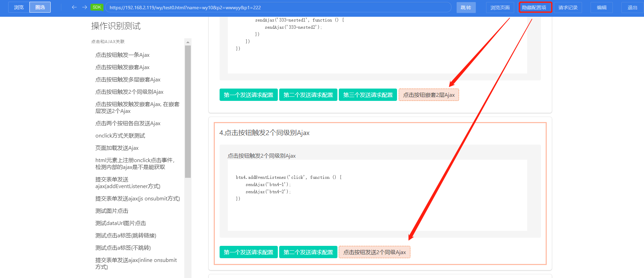The height and width of the screenshot is (278, 644).
Task: Open the 浏览页面 tab
Action: (500, 8)
